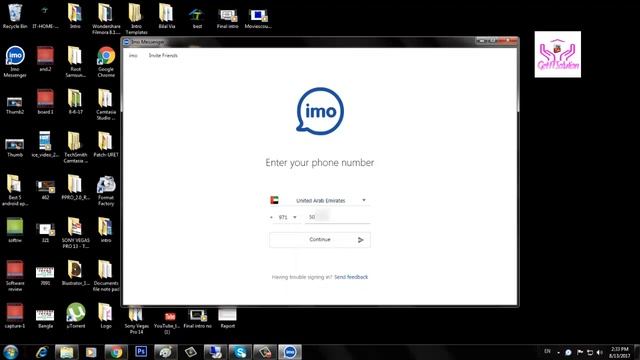The width and height of the screenshot is (640, 360).
Task: Click the phone number input field
Action: coord(338,217)
